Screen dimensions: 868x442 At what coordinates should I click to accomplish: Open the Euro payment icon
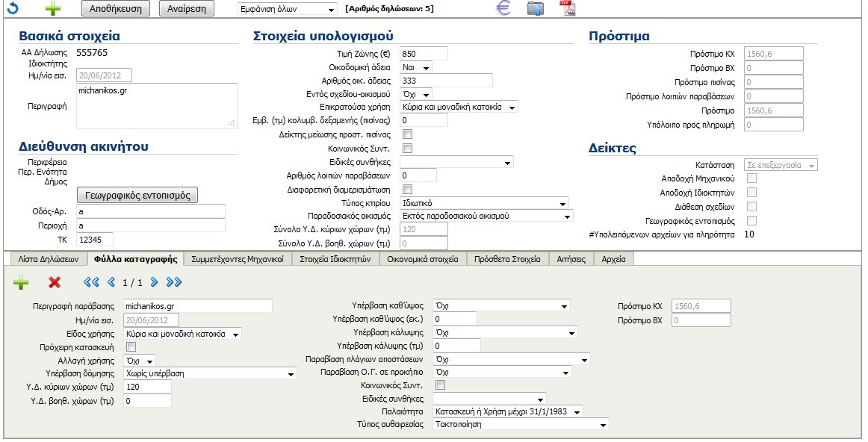click(x=503, y=8)
